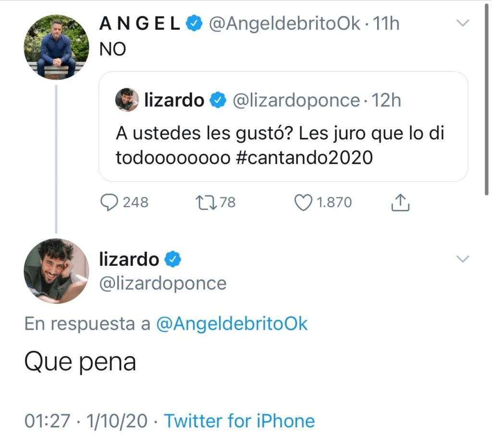Retweet Angel's tweet using the retweet icon
This screenshot has height=448, width=492.
pos(205,202)
